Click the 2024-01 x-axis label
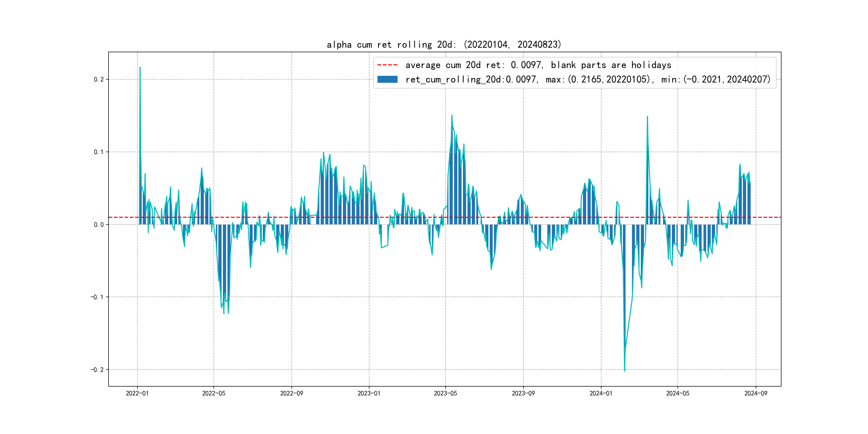 pos(601,393)
